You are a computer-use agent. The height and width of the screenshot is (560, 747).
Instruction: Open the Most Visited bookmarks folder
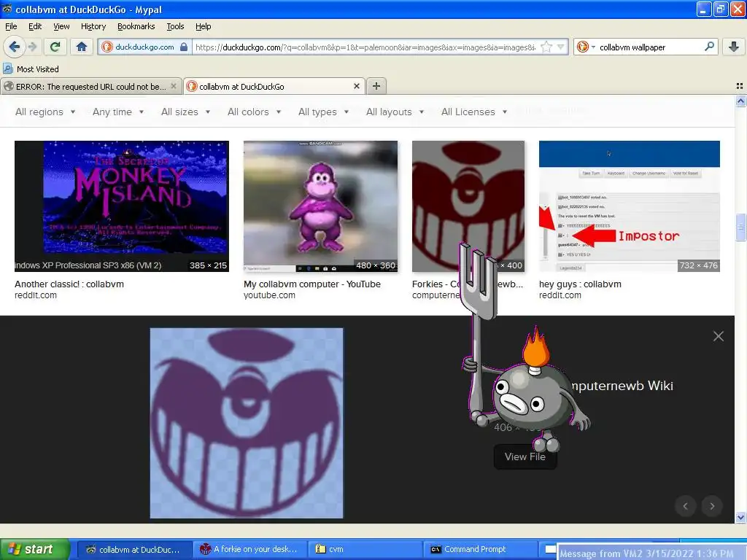pos(31,69)
